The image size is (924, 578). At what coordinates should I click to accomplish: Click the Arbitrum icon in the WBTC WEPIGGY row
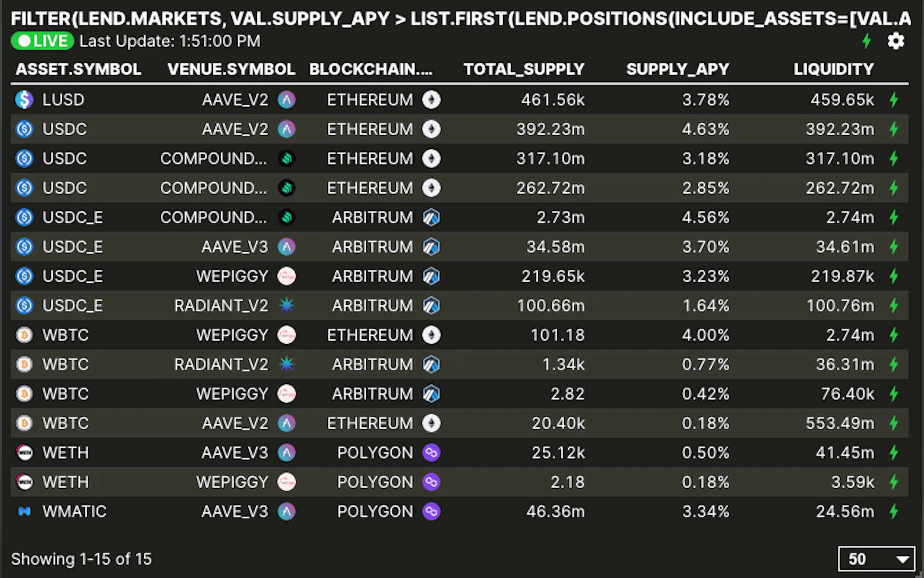point(431,394)
